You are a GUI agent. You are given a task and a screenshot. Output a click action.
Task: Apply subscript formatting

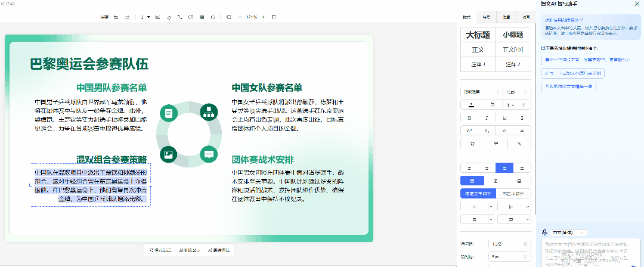tap(487, 131)
